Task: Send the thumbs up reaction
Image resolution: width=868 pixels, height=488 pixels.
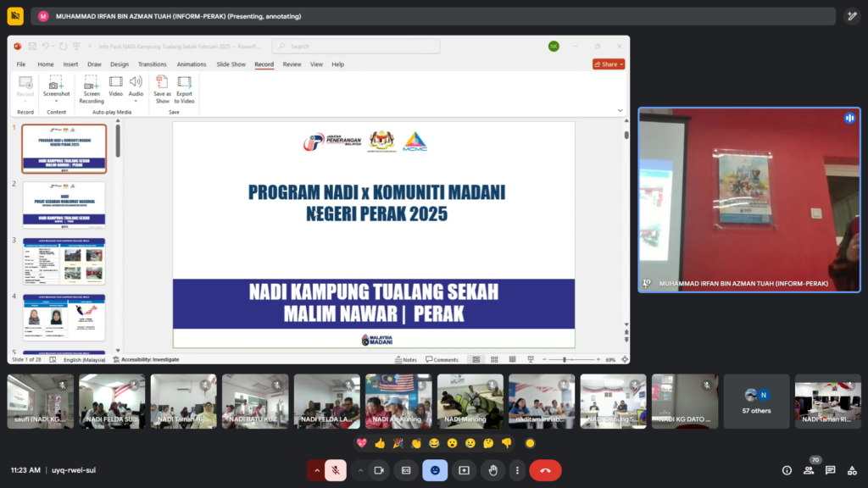Action: (x=380, y=443)
